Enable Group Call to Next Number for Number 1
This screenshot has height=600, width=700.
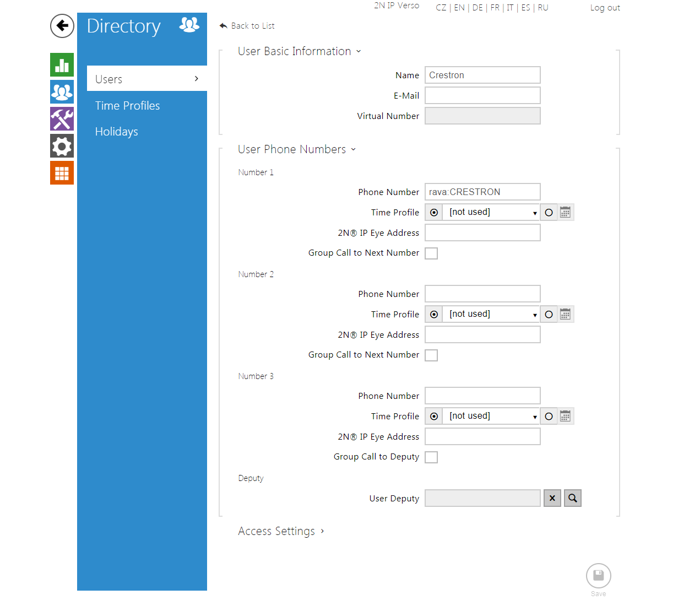coord(431,253)
